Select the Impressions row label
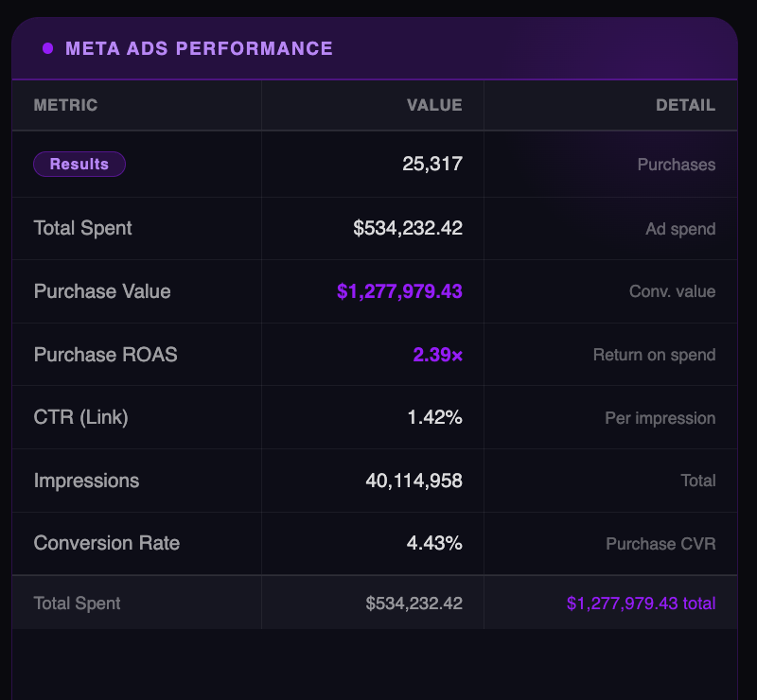 tap(86, 481)
